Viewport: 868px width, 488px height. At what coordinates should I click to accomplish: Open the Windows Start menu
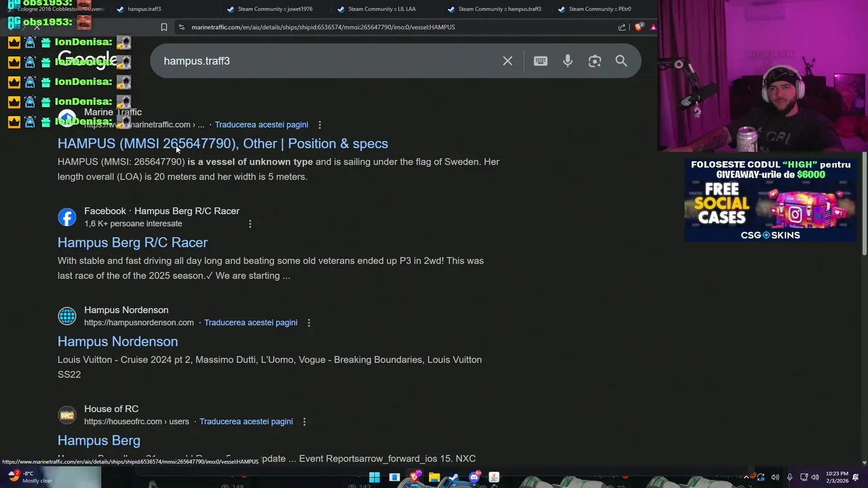tap(374, 477)
